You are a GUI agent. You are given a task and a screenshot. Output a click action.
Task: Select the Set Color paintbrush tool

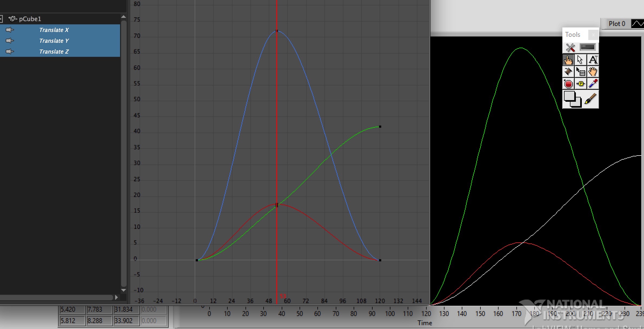590,99
